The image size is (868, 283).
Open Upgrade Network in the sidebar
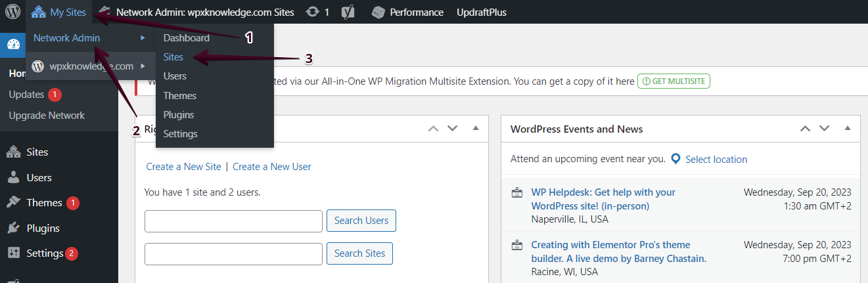pos(47,116)
